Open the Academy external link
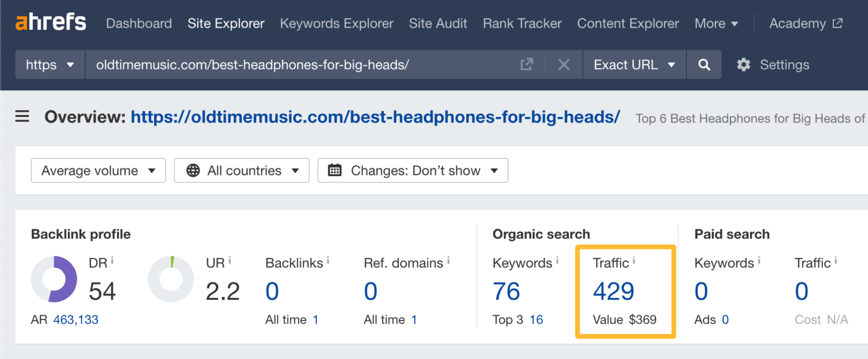 click(806, 24)
